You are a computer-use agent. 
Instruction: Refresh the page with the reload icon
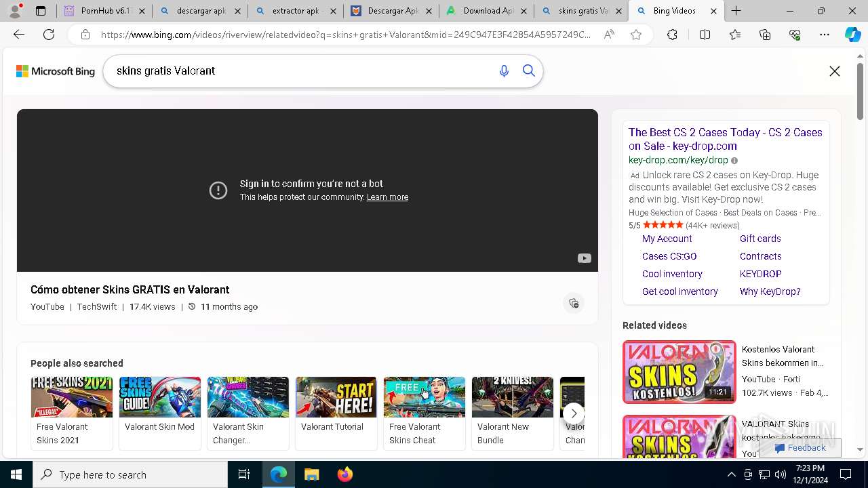pyautogui.click(x=49, y=35)
